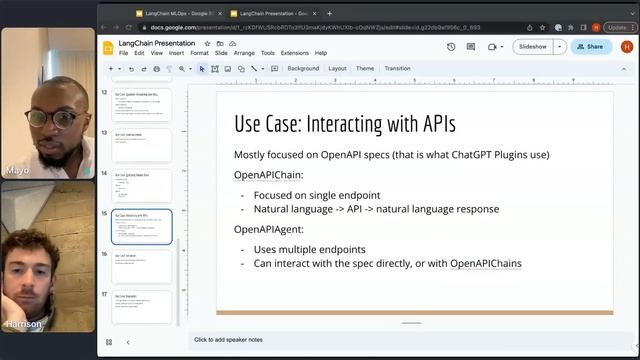Open the Edit menu

[x=139, y=53]
